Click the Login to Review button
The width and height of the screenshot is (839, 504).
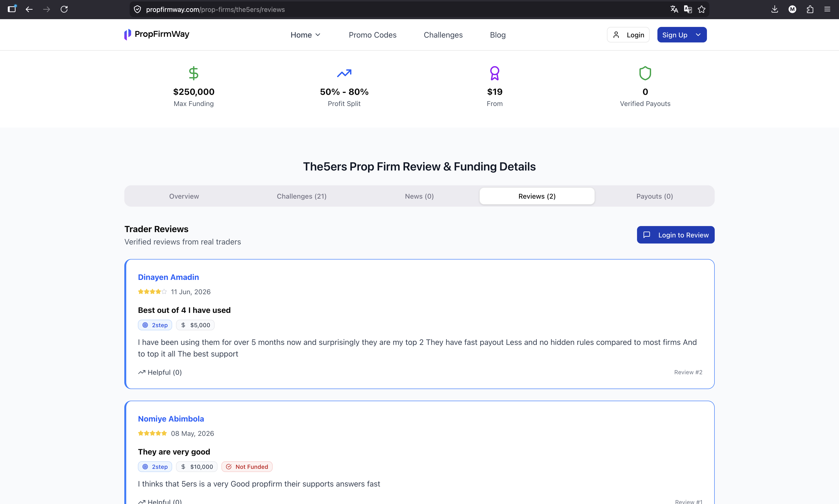(x=675, y=235)
